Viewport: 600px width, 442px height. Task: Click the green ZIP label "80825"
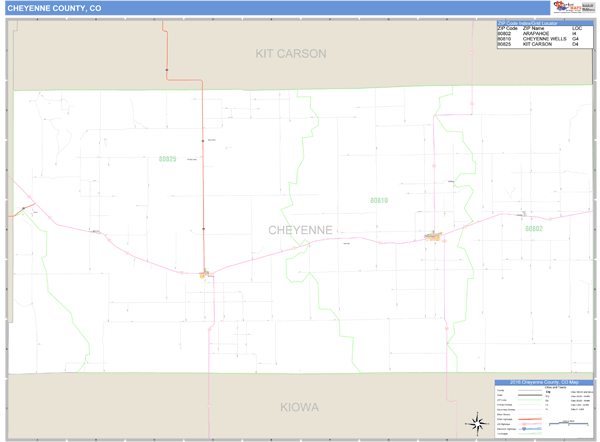pyautogui.click(x=168, y=159)
